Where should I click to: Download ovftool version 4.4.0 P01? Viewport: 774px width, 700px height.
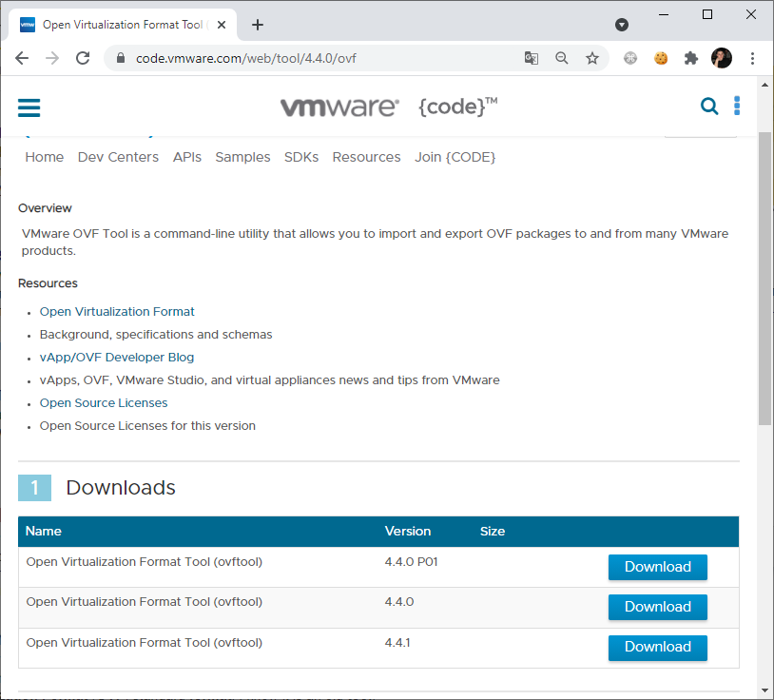pos(657,567)
